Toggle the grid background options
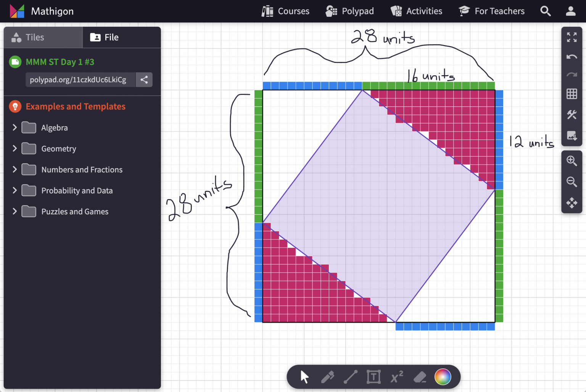Viewport: 586px width, 392px height. [572, 94]
